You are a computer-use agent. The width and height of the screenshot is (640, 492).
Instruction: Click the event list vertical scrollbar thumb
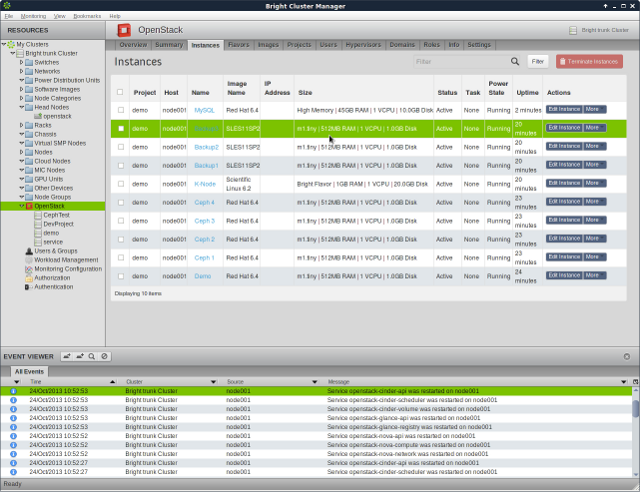click(636, 408)
